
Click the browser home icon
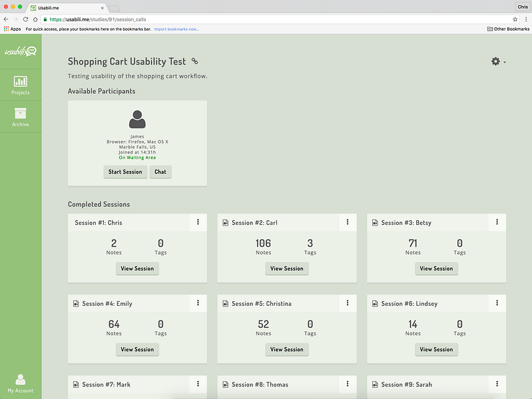pos(35,19)
